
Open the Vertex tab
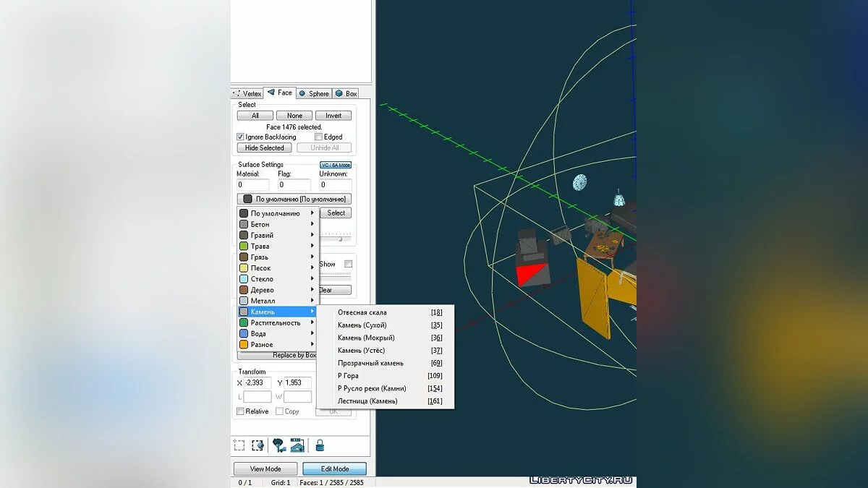247,93
